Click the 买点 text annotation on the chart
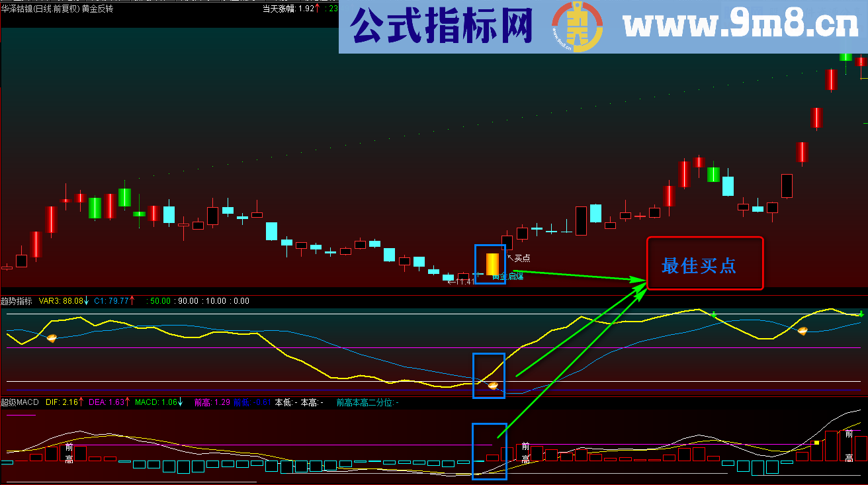The width and height of the screenshot is (868, 485). pos(522,258)
